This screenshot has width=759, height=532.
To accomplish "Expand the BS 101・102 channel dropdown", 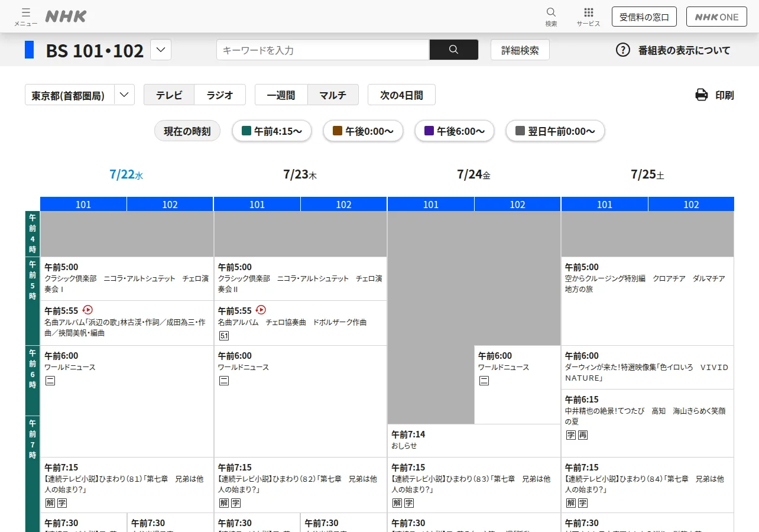I will coord(161,50).
